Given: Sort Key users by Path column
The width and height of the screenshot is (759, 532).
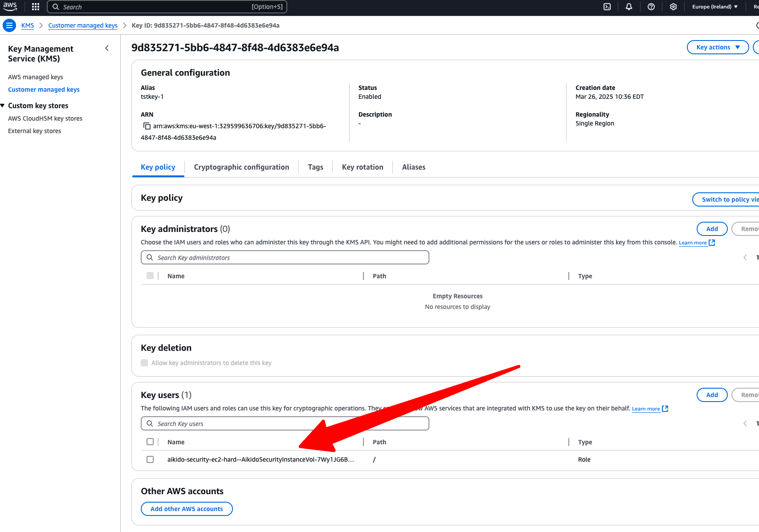Looking at the screenshot, I should (379, 442).
